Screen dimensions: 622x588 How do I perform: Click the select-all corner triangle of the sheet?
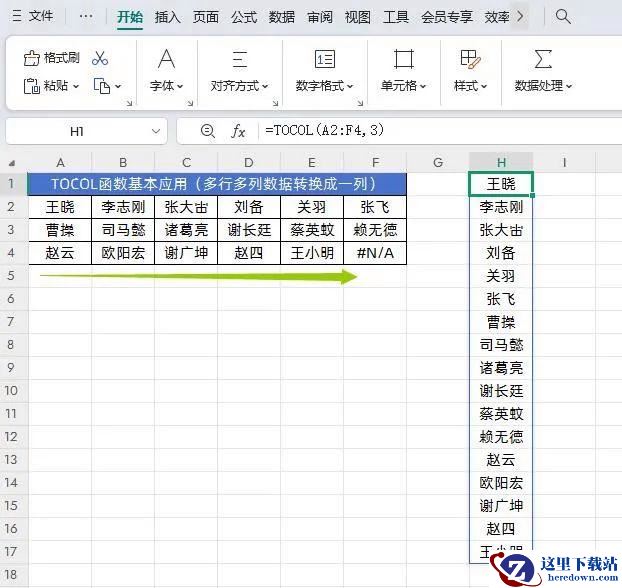[12, 163]
